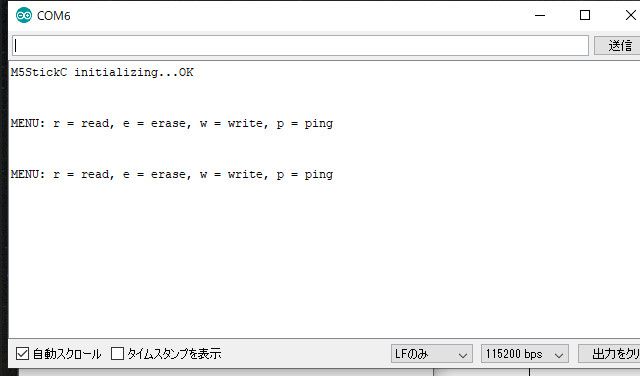Image resolution: width=640 pixels, height=376 pixels.
Task: Click the 出力をクリア clear output button
Action: (x=609, y=354)
